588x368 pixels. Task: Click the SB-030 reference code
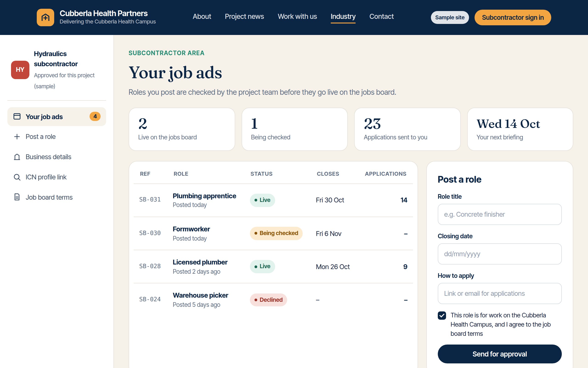click(150, 233)
